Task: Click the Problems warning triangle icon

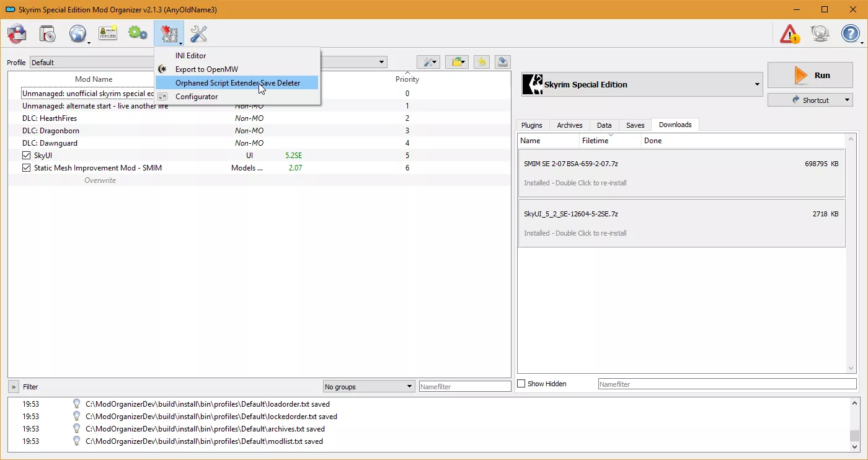Action: [x=790, y=33]
